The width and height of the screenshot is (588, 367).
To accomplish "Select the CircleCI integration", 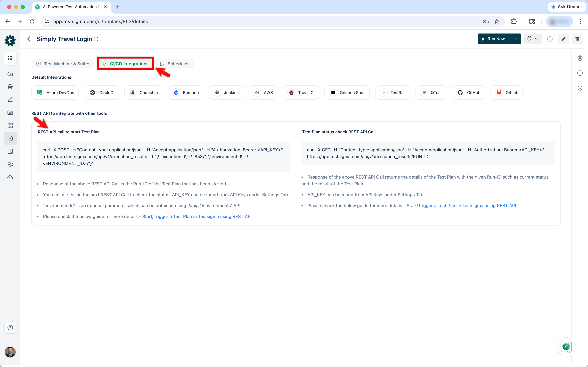I will click(101, 93).
